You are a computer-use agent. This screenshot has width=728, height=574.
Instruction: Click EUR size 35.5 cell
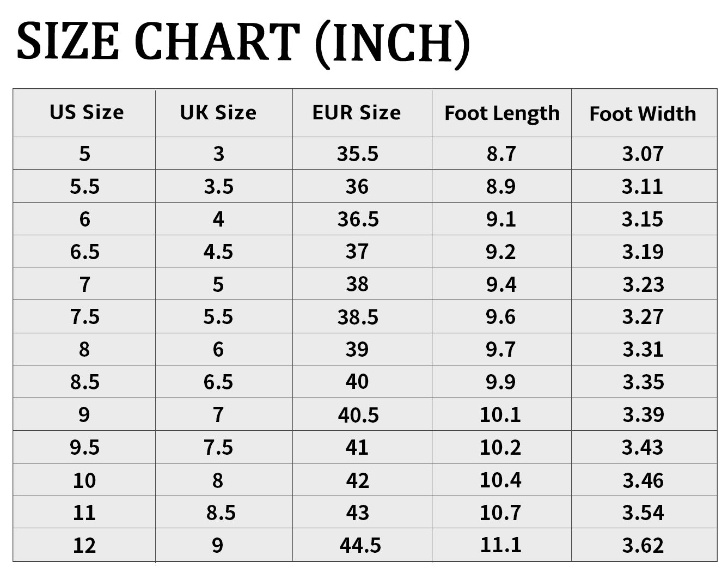tap(357, 154)
